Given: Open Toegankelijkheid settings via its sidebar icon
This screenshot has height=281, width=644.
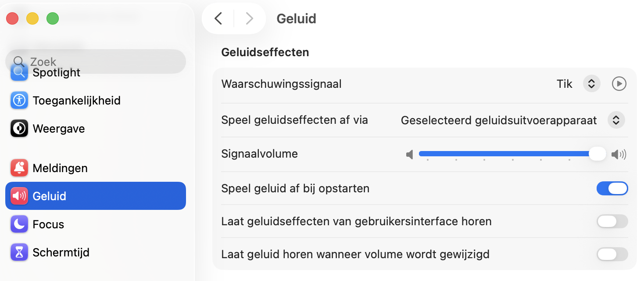Looking at the screenshot, I should click(18, 100).
